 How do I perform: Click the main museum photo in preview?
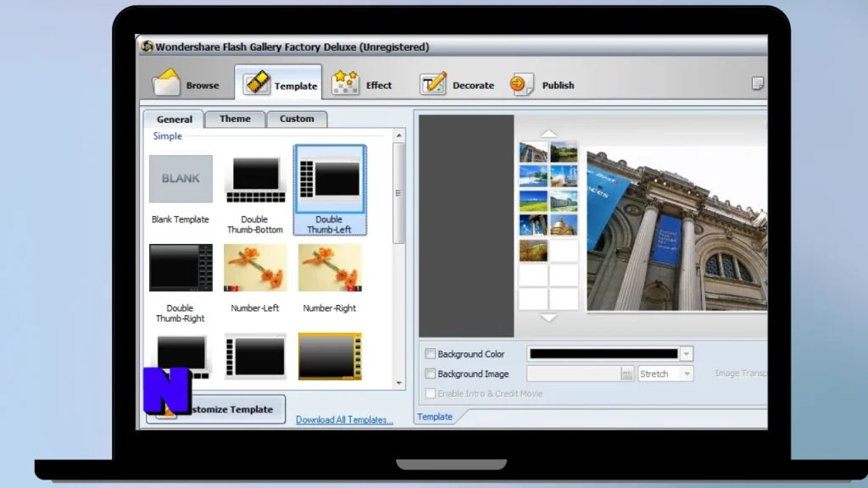click(677, 229)
